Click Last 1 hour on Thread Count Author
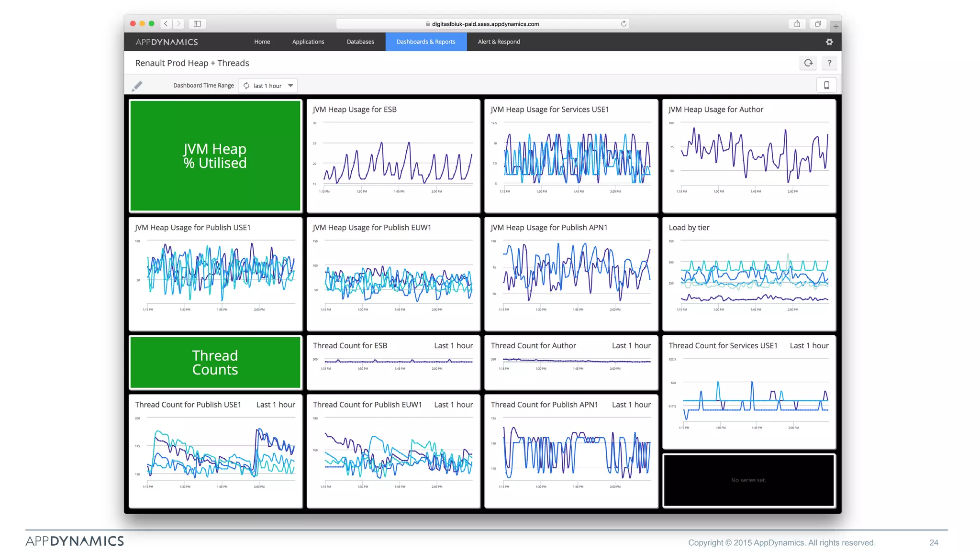 (x=631, y=346)
